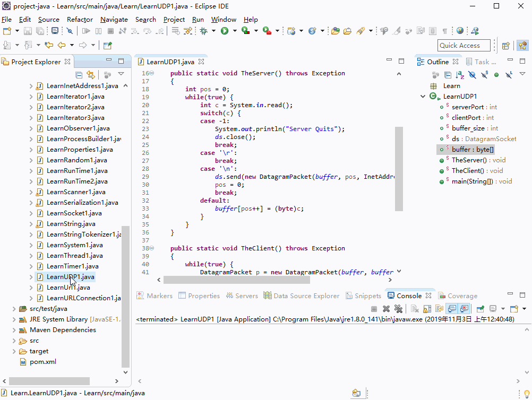
Task: Toggle Hide Static Members in Outline toolbar
Action: pyautogui.click(x=484, y=75)
